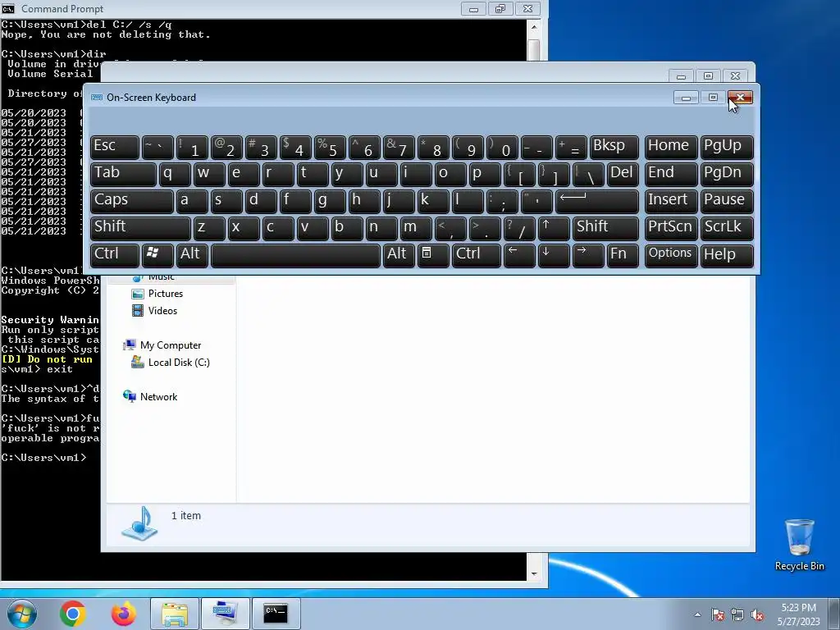Toggle the right Ctrl key
Screen dimensions: 840x630
(x=477, y=255)
